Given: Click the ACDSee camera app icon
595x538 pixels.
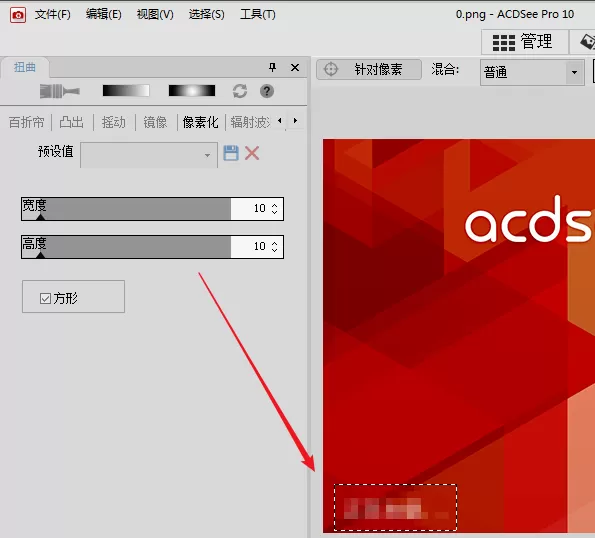Looking at the screenshot, I should click(x=18, y=15).
